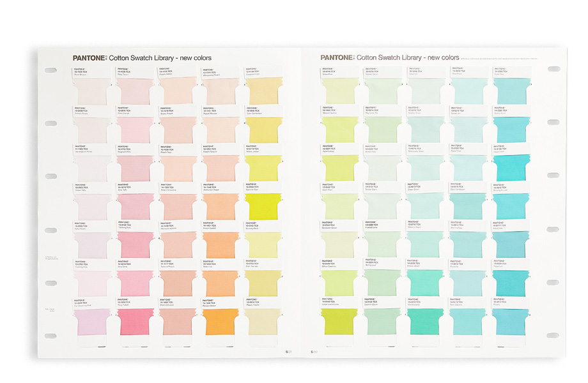Image resolution: width=588 pixels, height=383 pixels.
Task: Choose the lavender swatch at bottom-left of left page
Action: pos(92,322)
